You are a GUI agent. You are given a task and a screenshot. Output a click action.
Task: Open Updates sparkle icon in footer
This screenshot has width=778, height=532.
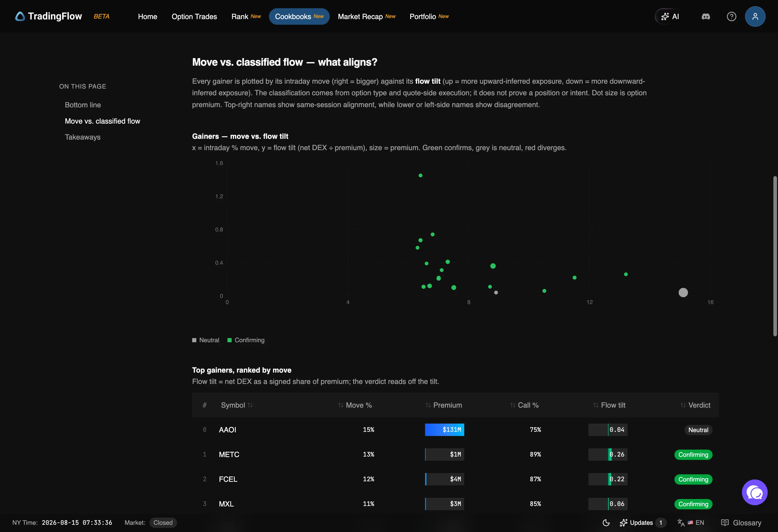(x=623, y=523)
